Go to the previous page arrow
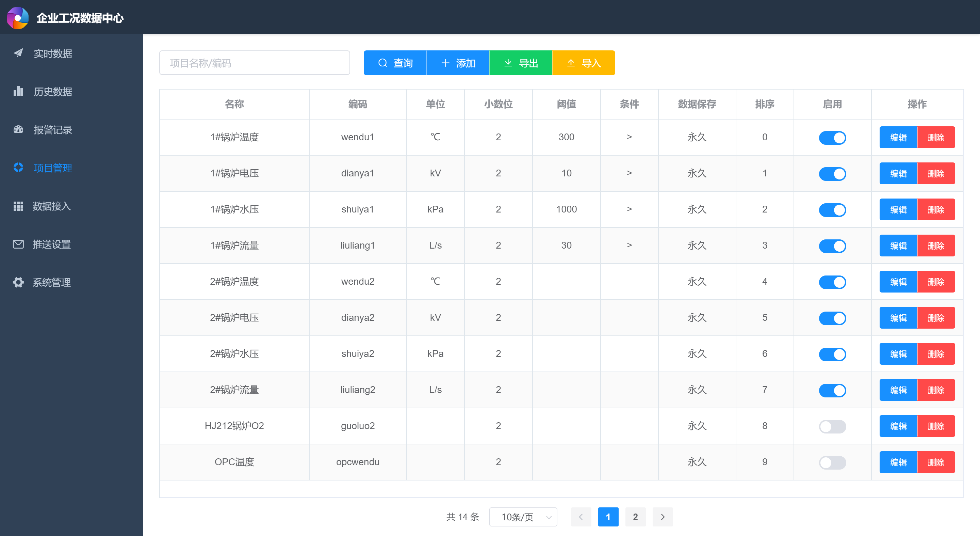 pos(581,517)
